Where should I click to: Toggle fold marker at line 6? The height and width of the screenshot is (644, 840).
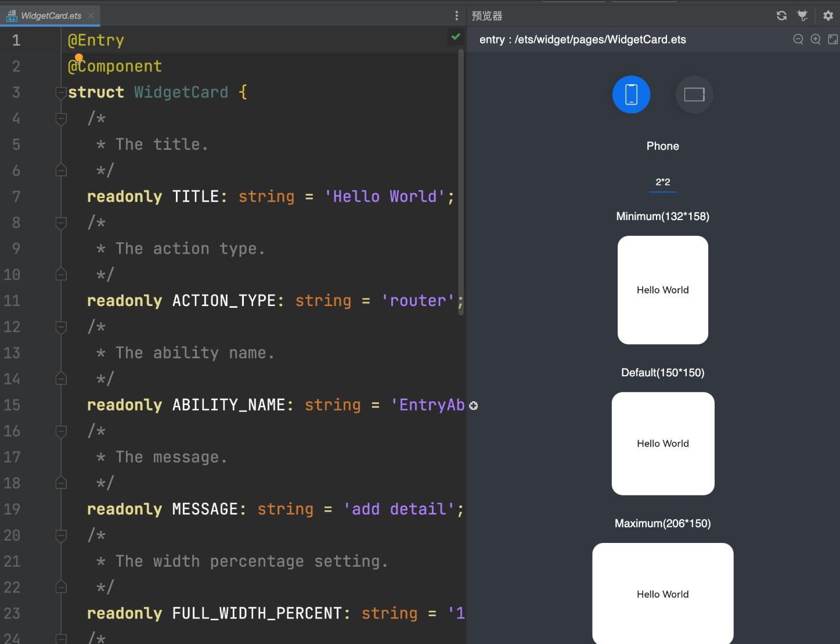[61, 170]
